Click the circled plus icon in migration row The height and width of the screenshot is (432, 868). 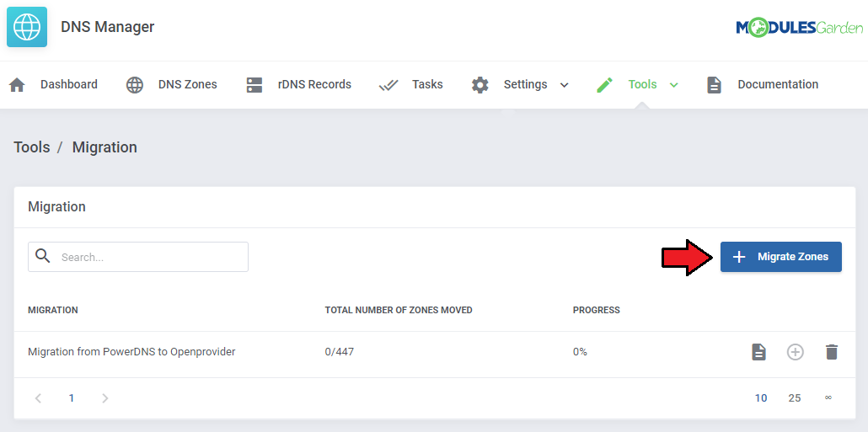coord(795,352)
